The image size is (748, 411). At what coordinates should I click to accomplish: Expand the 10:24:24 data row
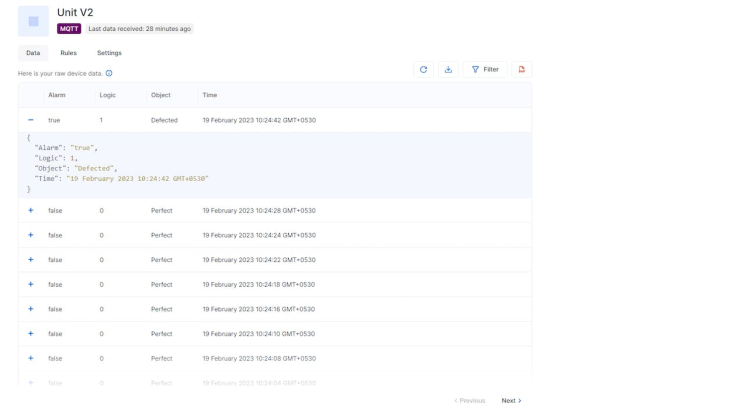(x=30, y=235)
